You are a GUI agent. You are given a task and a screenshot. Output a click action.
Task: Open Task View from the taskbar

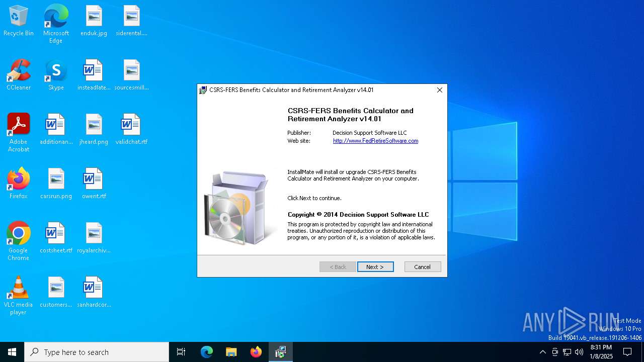[x=181, y=352]
